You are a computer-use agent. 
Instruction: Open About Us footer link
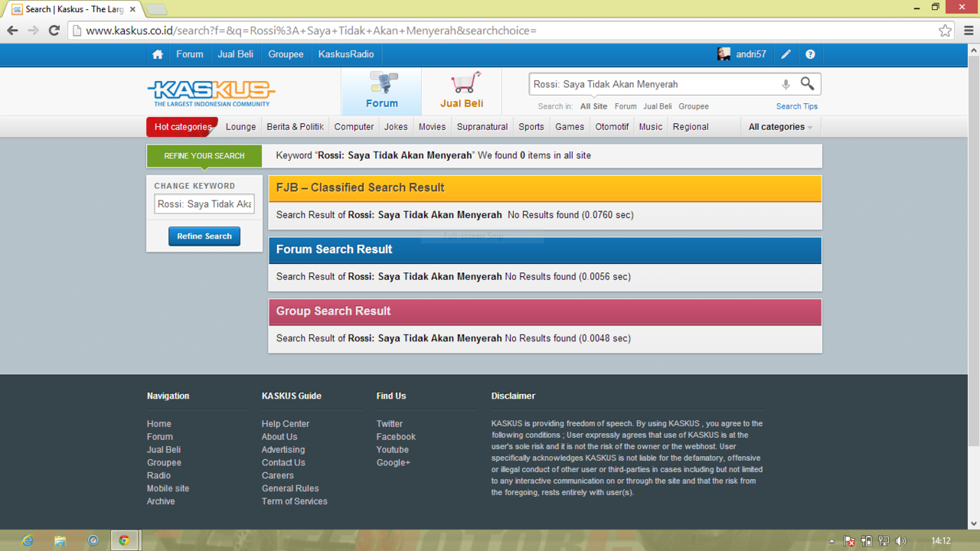tap(279, 437)
